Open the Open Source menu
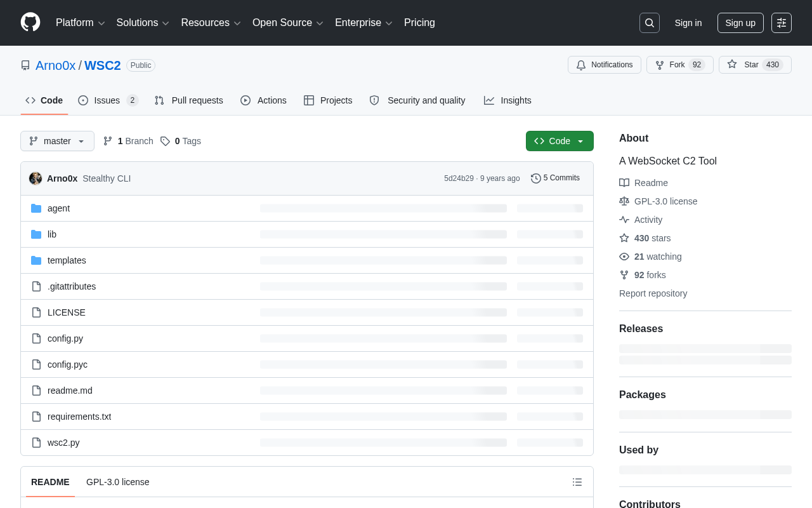 click(x=288, y=23)
